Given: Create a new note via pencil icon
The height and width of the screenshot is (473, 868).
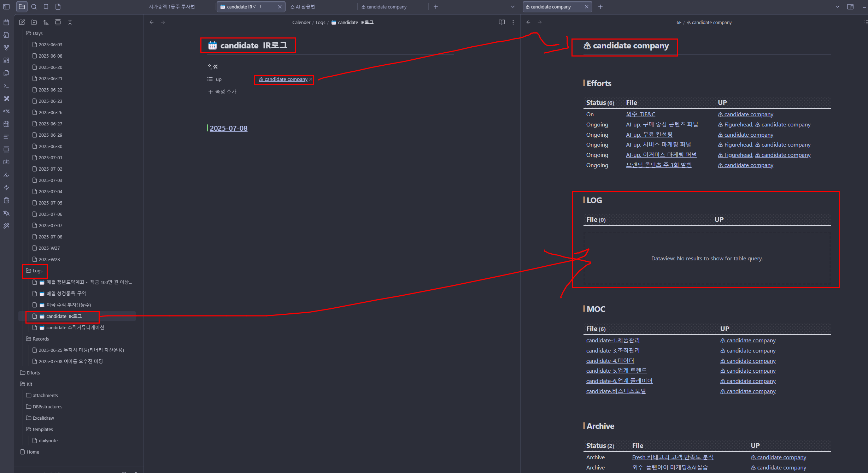Looking at the screenshot, I should 22,22.
